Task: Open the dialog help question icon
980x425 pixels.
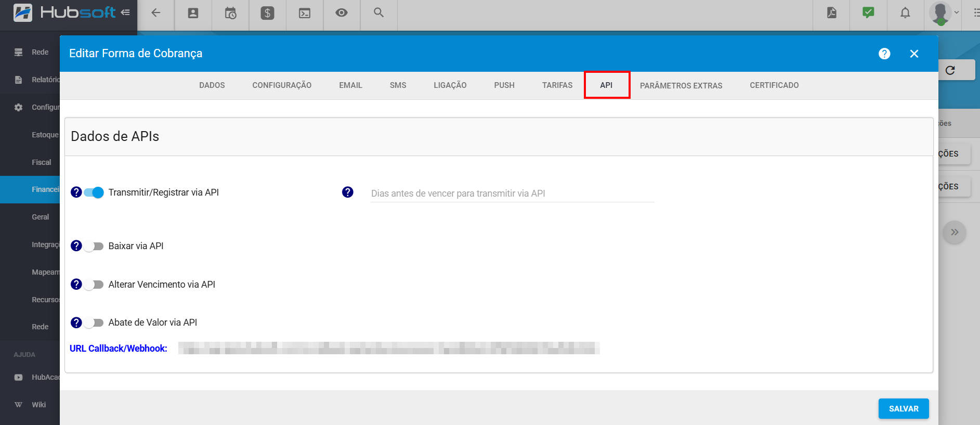Action: click(884, 54)
